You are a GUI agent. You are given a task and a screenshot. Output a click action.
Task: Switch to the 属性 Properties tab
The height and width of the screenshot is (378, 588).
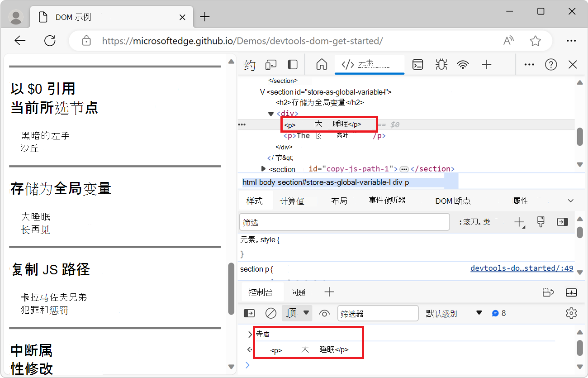521,201
